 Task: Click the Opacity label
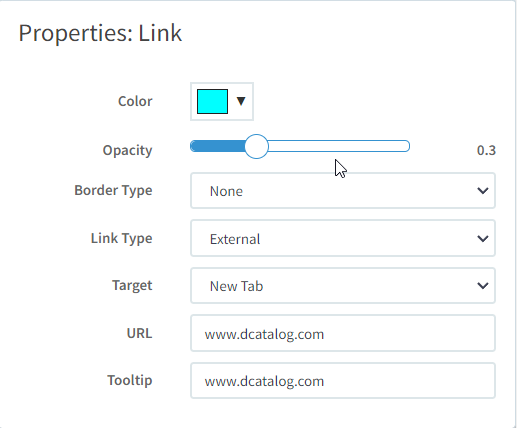pyautogui.click(x=127, y=151)
